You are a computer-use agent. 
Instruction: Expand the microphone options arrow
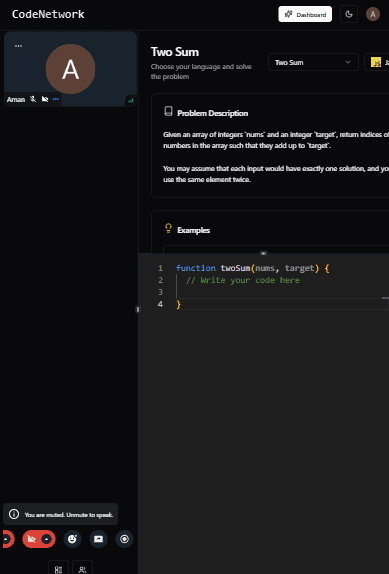pyautogui.click(x=5, y=539)
